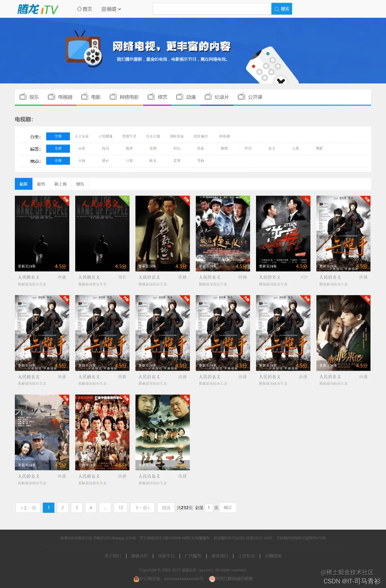
Task: Open the 纪录片 category TV icon
Action: (x=208, y=96)
